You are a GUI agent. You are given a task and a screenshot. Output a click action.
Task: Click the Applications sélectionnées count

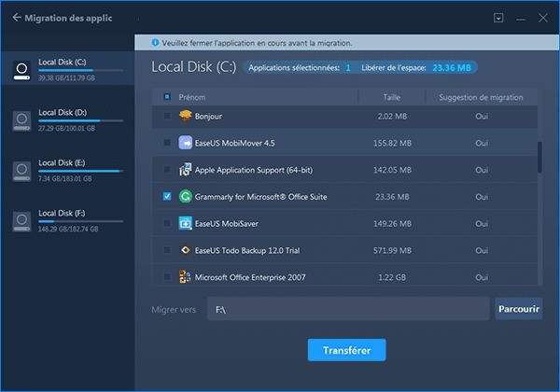(x=348, y=67)
